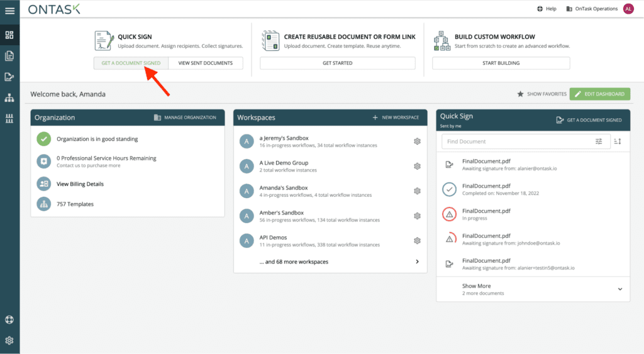
Task: Open the hamburger menu in the sidebar
Action: (x=9, y=11)
